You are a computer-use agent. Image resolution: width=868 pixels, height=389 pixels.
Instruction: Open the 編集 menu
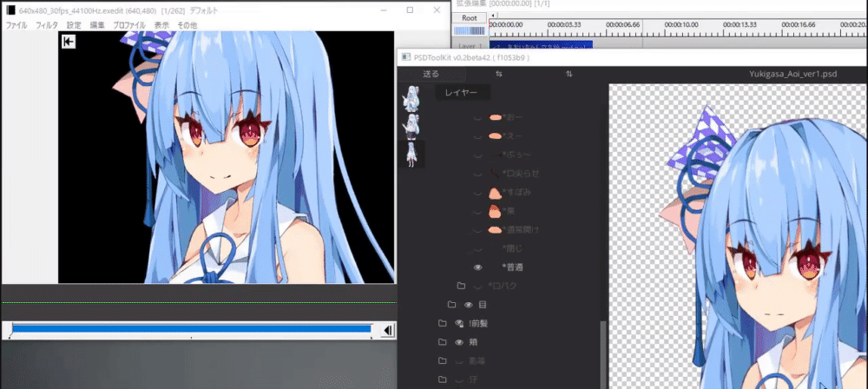[97, 25]
